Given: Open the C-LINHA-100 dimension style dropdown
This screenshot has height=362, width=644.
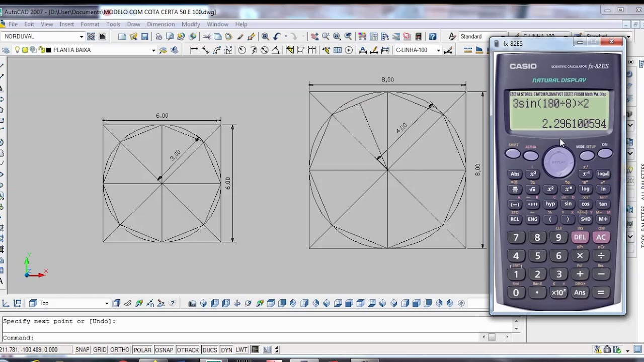Looking at the screenshot, I should tap(438, 50).
